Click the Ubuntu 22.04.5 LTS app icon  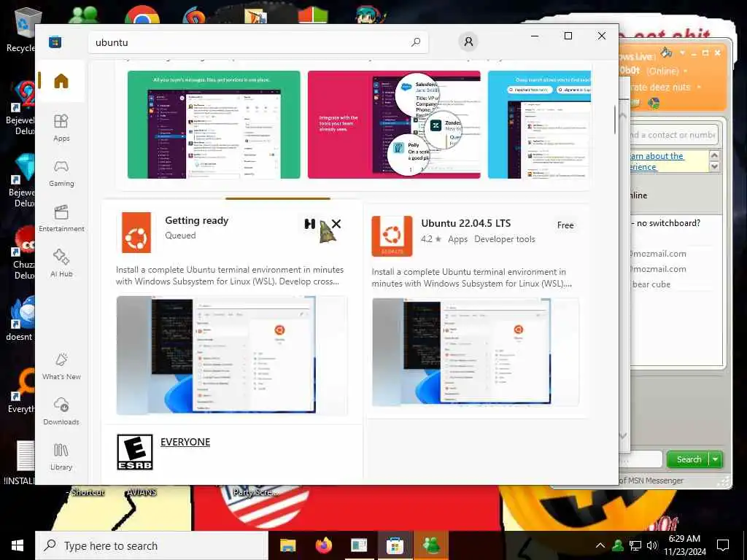click(x=392, y=236)
